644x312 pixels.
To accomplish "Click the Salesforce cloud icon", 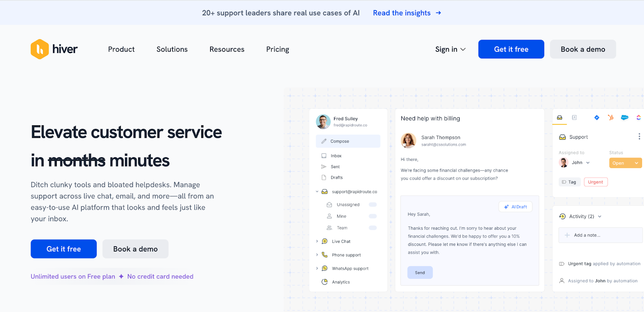I will [x=625, y=118].
